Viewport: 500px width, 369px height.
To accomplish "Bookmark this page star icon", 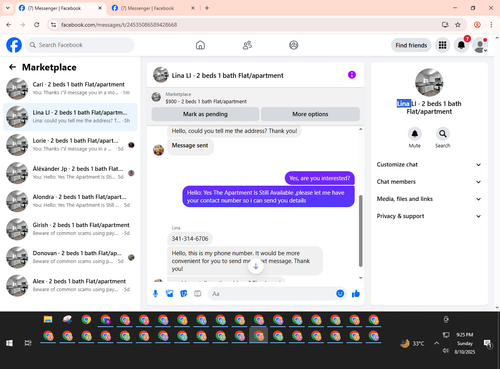I will click(x=458, y=25).
